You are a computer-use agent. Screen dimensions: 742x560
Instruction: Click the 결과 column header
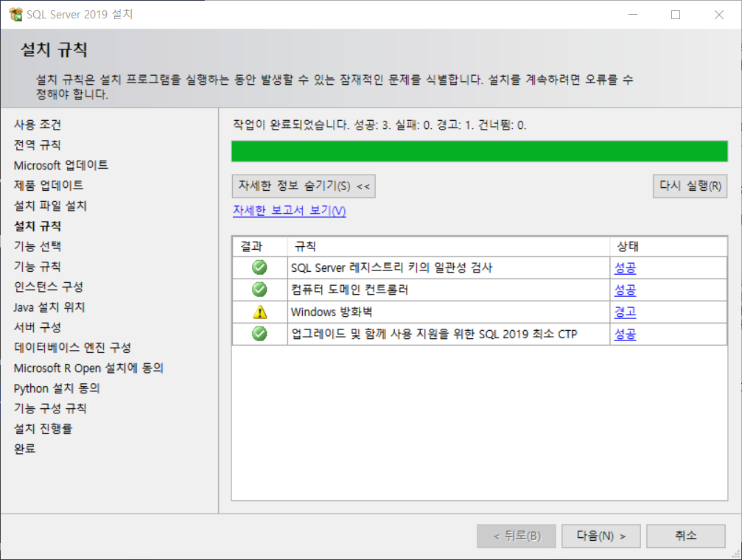pos(260,247)
